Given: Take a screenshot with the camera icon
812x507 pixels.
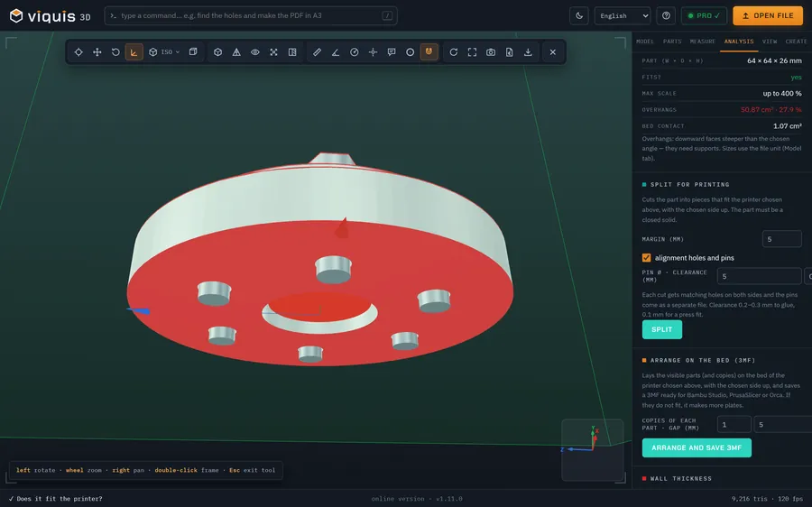Looking at the screenshot, I should 491,51.
